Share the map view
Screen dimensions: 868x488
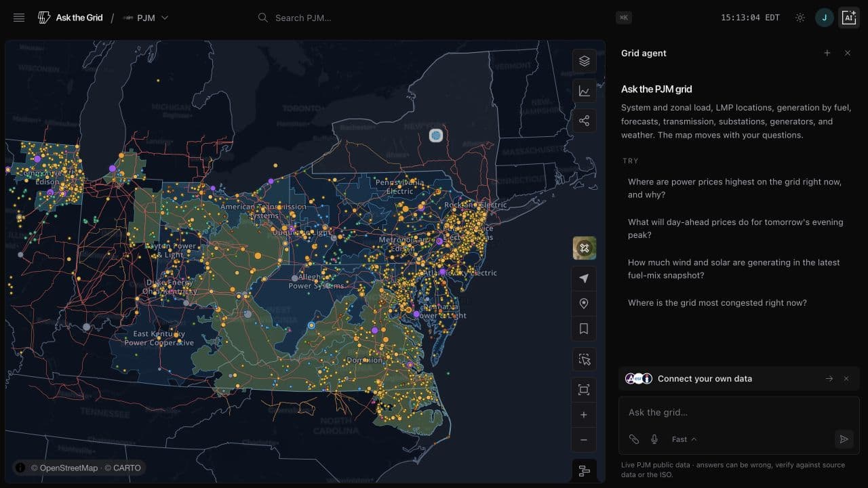click(585, 121)
